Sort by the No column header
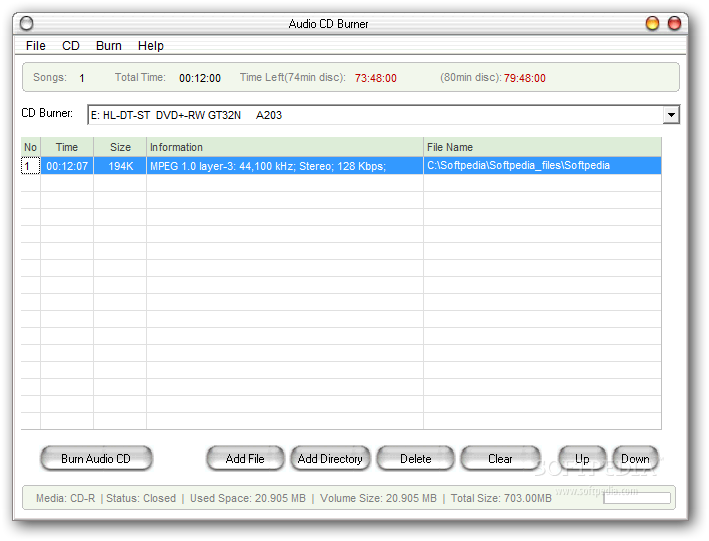This screenshot has height=541, width=709. (30, 147)
